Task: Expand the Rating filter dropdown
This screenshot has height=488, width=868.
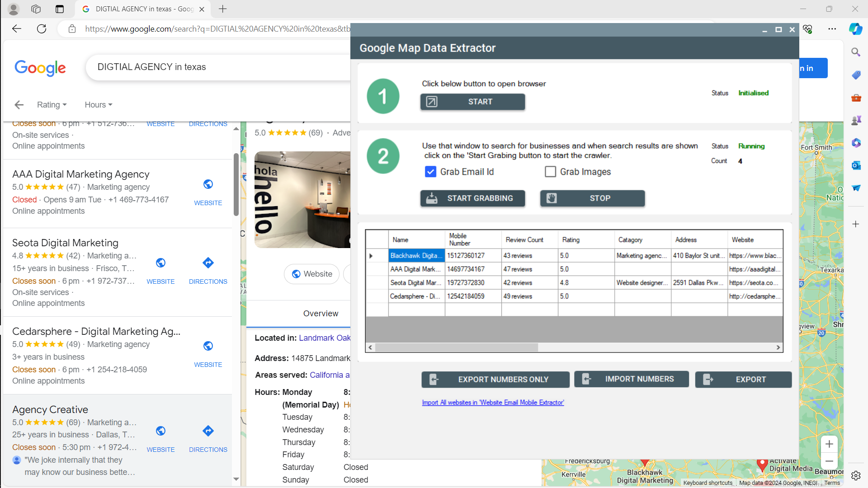Action: pos(52,105)
